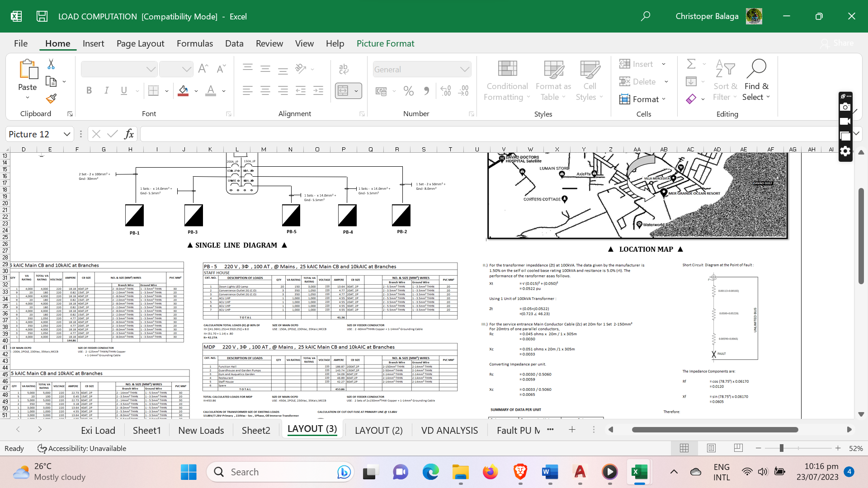Click the Insert Function fx icon
The image size is (868, 488).
[129, 134]
